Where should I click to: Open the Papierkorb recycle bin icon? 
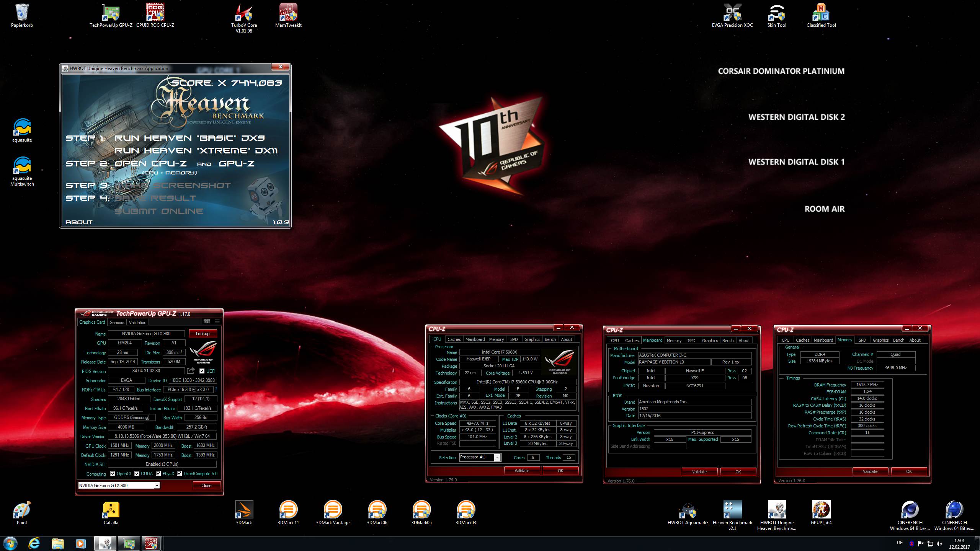pyautogui.click(x=22, y=15)
